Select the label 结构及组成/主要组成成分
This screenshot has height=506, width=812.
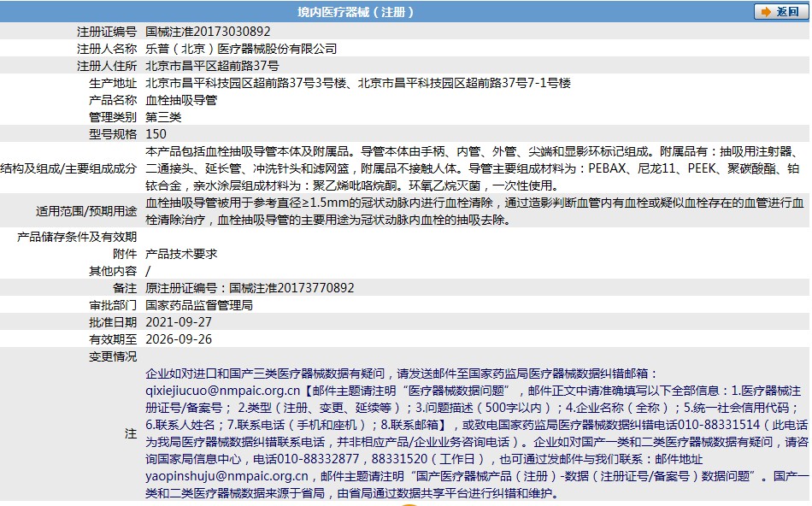tap(69, 168)
